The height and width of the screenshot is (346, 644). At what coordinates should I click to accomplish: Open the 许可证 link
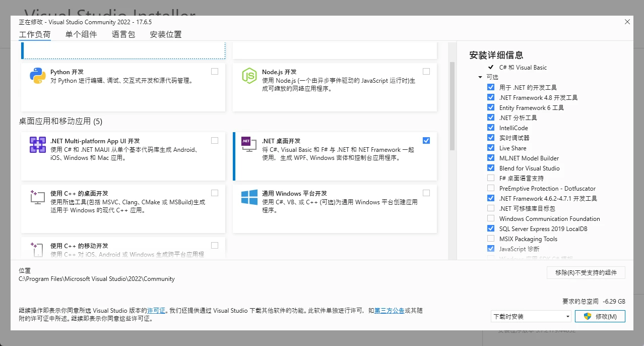[x=156, y=311]
